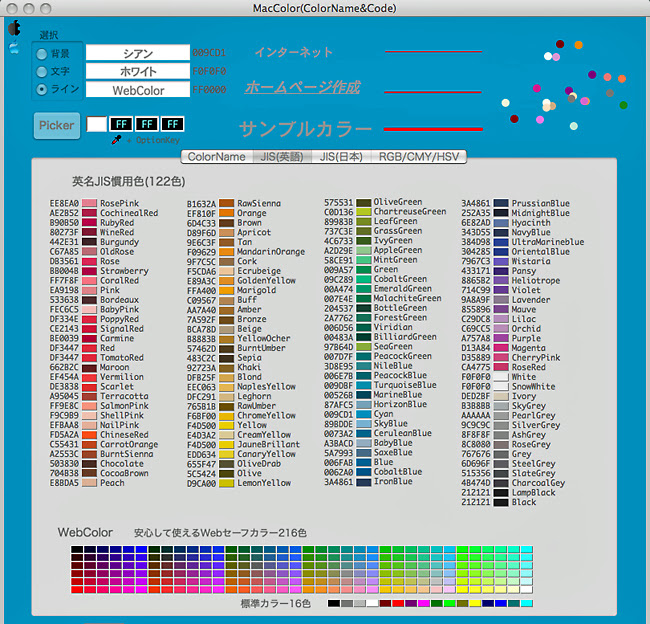This screenshot has width=650, height=624.
Task: Pick the Magenta swatch
Action: tap(501, 348)
